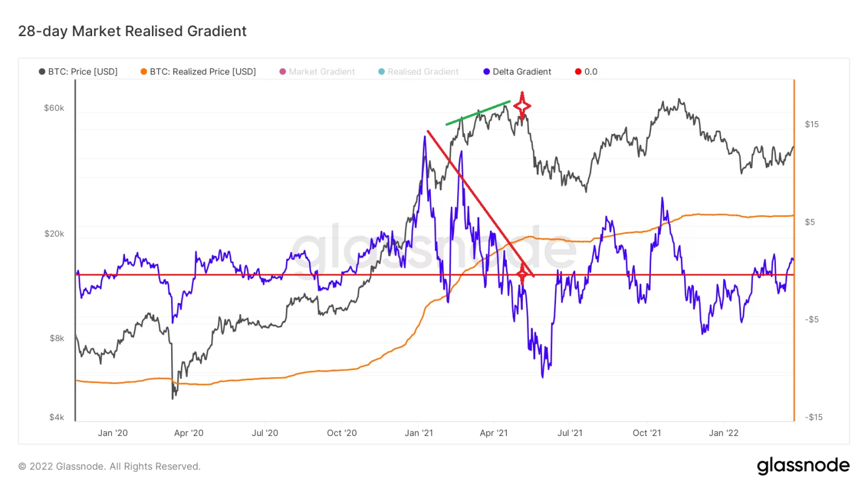This screenshot has width=868, height=488.
Task: Click the teal Realised Gradient legend dot
Action: 381,72
